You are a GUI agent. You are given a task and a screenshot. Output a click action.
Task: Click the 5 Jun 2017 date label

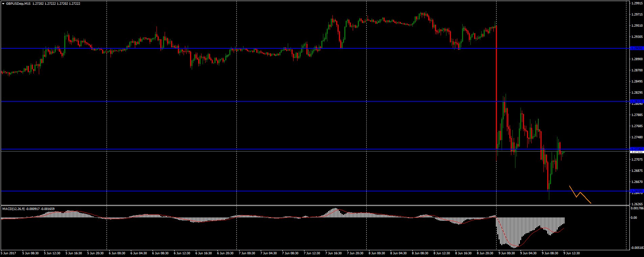point(8,253)
